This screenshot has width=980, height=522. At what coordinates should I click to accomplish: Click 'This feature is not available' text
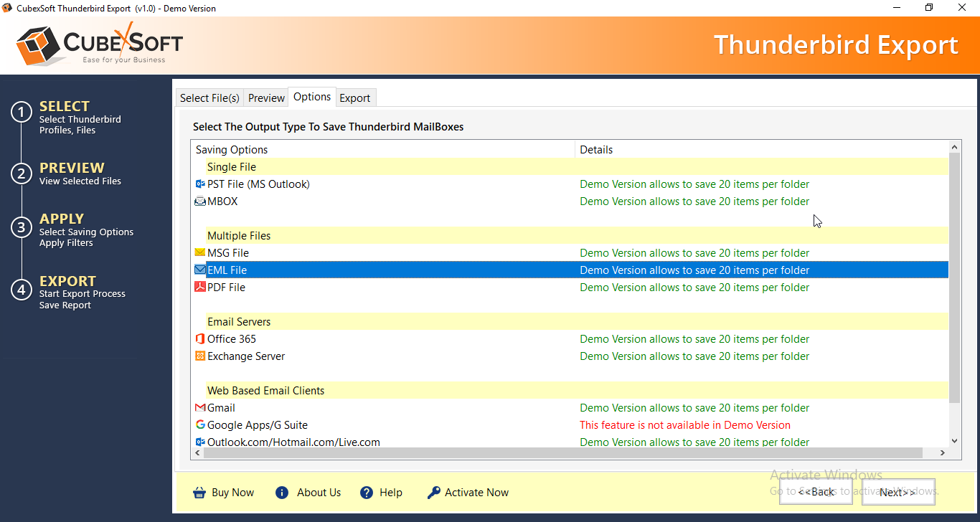pos(685,425)
